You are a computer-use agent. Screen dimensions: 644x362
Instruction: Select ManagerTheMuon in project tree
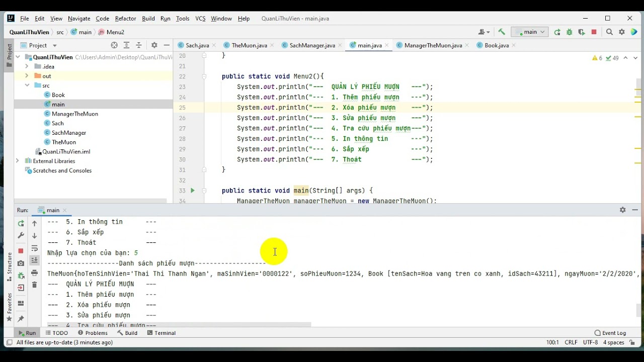click(74, 114)
